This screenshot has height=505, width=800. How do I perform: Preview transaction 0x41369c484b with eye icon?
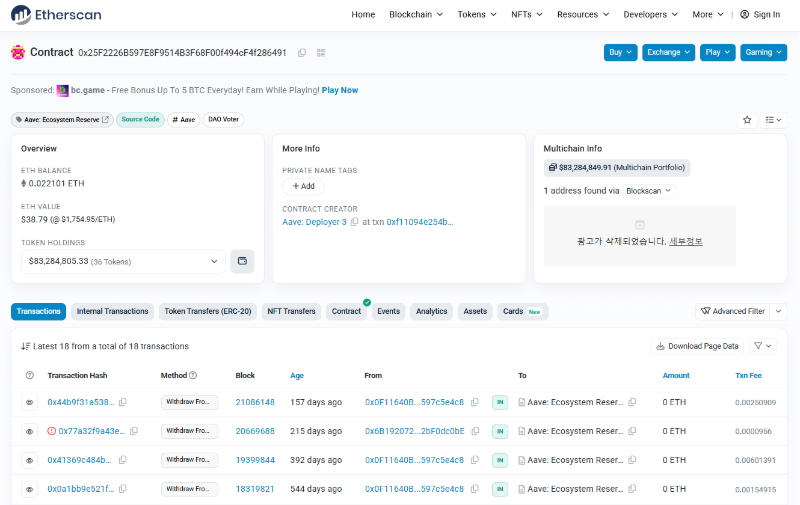[30, 460]
